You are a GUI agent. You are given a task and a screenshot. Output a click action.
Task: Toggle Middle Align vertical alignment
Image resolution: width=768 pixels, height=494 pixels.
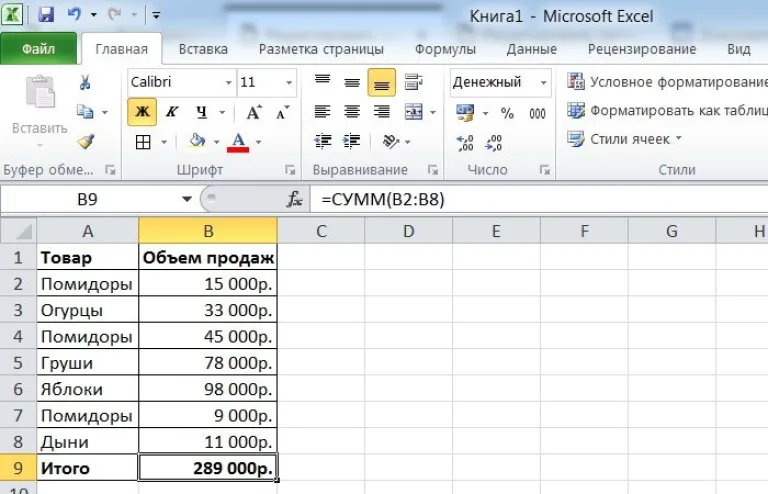[x=352, y=82]
